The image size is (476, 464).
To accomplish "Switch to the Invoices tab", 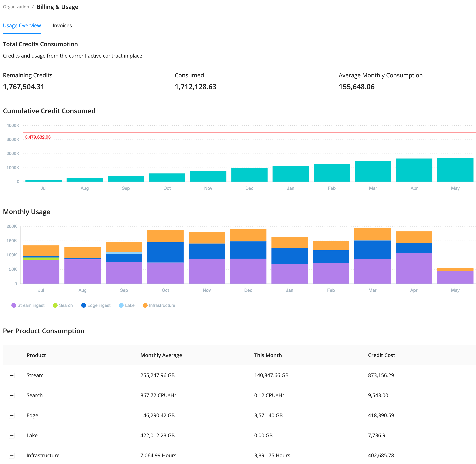I will [62, 25].
